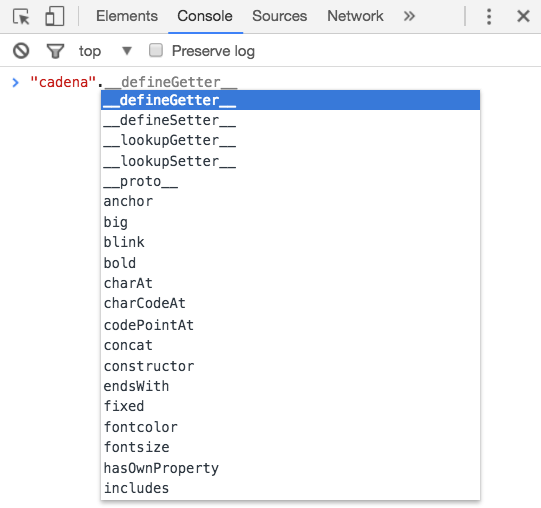This screenshot has width=541, height=508.
Task: Click the console input line with "cadena"
Action: (x=134, y=82)
